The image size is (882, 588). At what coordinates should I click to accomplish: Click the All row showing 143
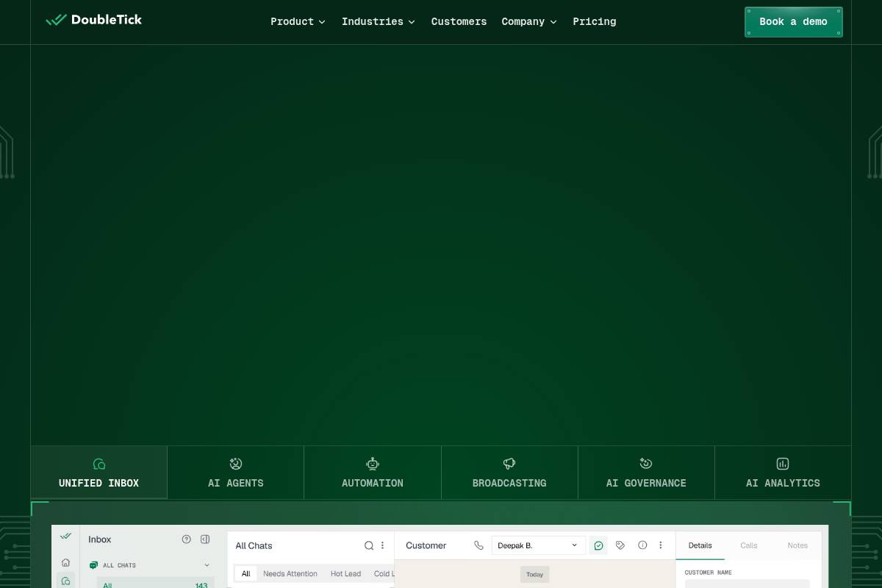click(x=155, y=583)
